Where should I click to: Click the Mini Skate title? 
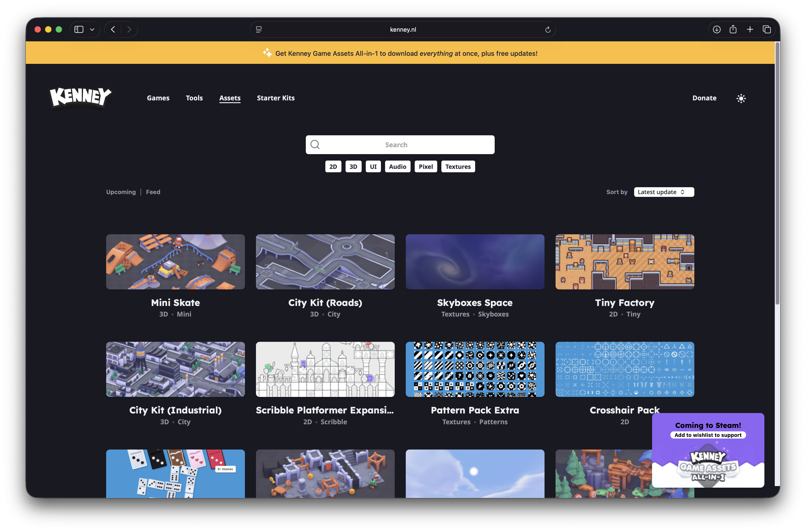[x=175, y=303]
